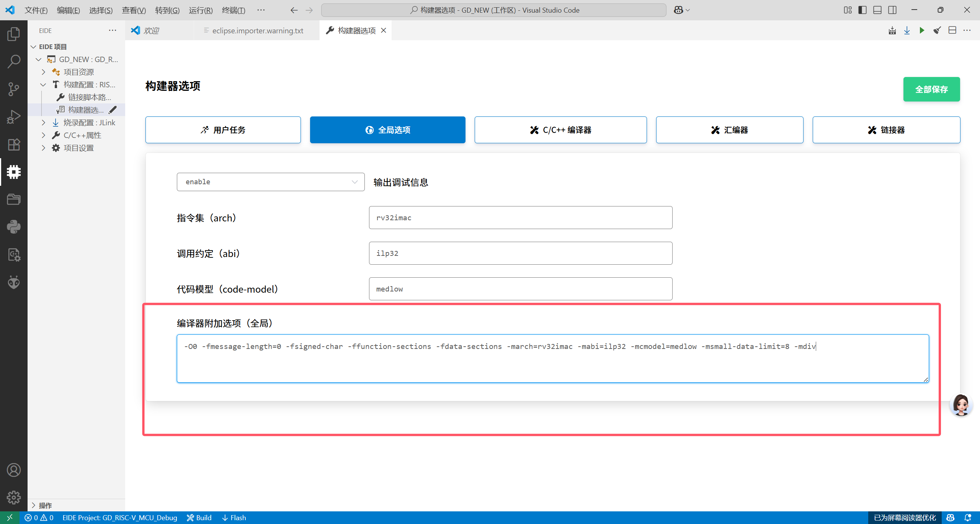Screen dimensions: 980x524
Task: Expand the 项目资源 tree node
Action: click(x=44, y=72)
